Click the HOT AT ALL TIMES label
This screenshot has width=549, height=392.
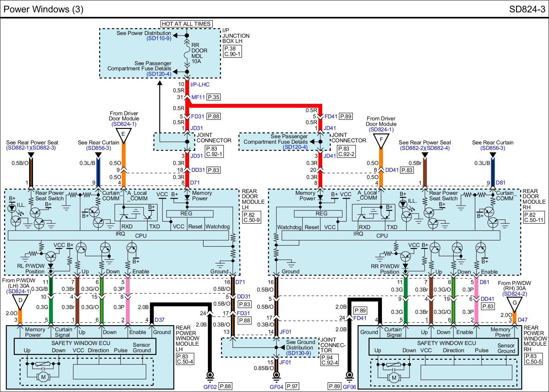(186, 24)
